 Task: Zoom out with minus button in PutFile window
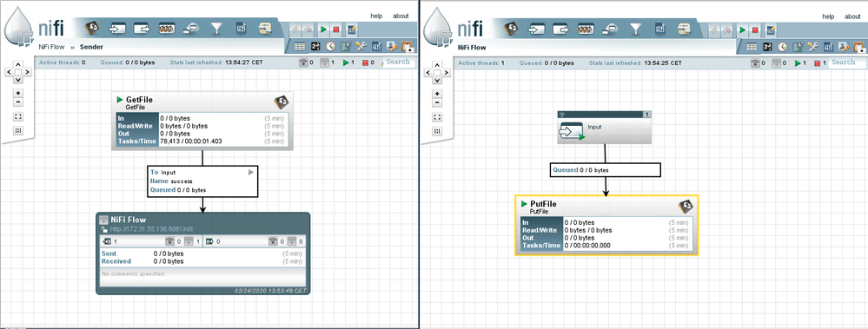click(437, 102)
